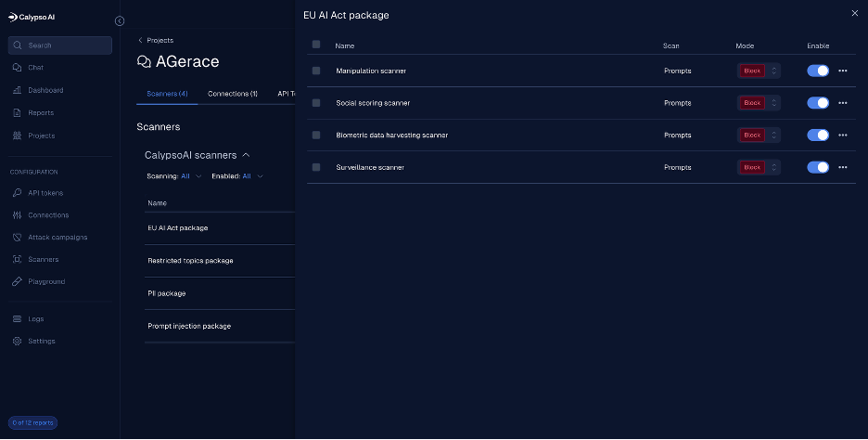This screenshot has width=868, height=440.
Task: Click the CalypsoAI logo
Action: 32,18
